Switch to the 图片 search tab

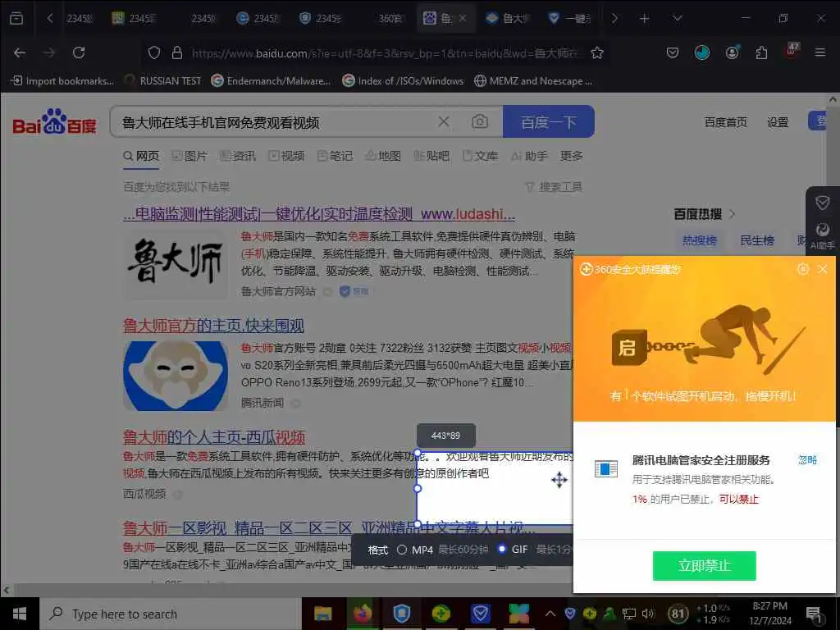coord(189,156)
